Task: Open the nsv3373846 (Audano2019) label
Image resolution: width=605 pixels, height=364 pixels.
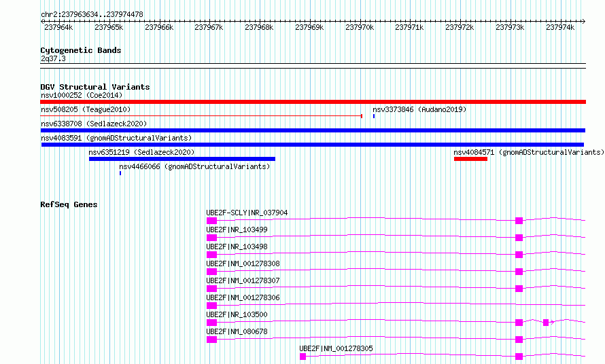Action: tap(419, 109)
